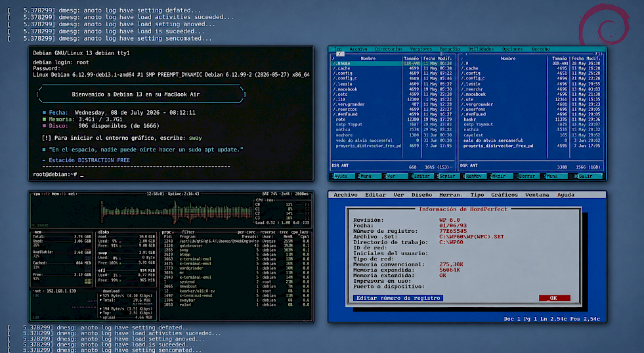Open the Derecho menu
Viewport: 644px width, 353px height.
(x=540, y=49)
